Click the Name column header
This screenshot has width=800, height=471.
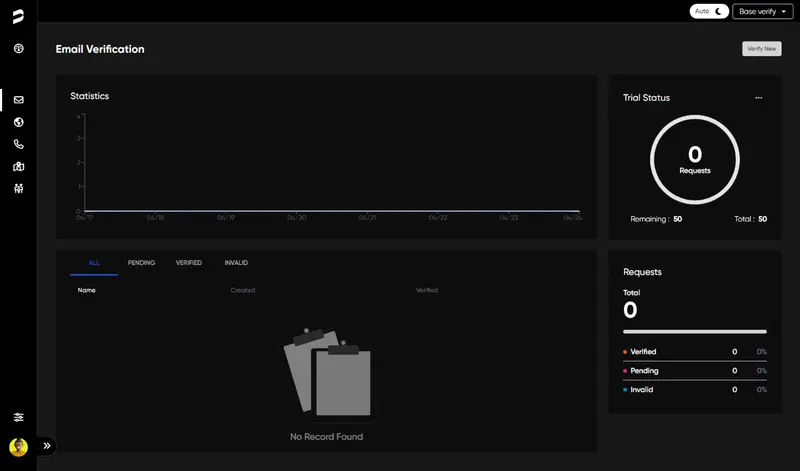pyautogui.click(x=87, y=290)
